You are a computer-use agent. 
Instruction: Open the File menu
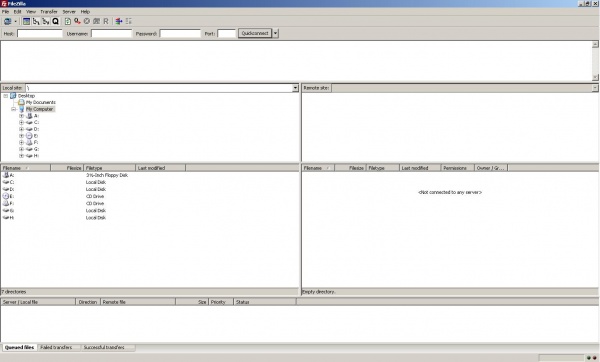pyautogui.click(x=5, y=12)
